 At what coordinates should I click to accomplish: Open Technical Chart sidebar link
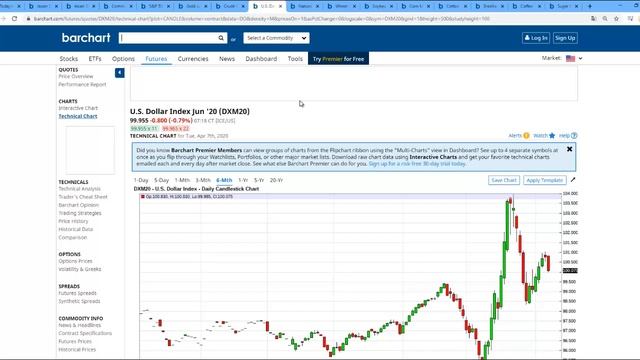[x=78, y=116]
